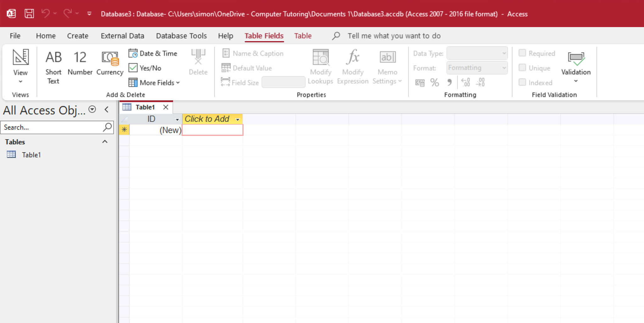Add a Short Text field
Image resolution: width=644 pixels, height=323 pixels.
pos(53,67)
